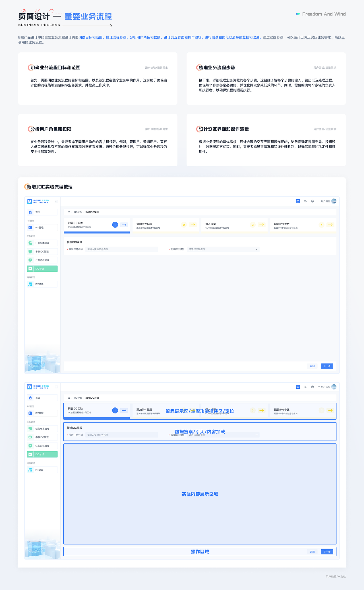Click 下一步 button in annotated mockup
Viewport: 364px width, 590px height.
coord(327,552)
